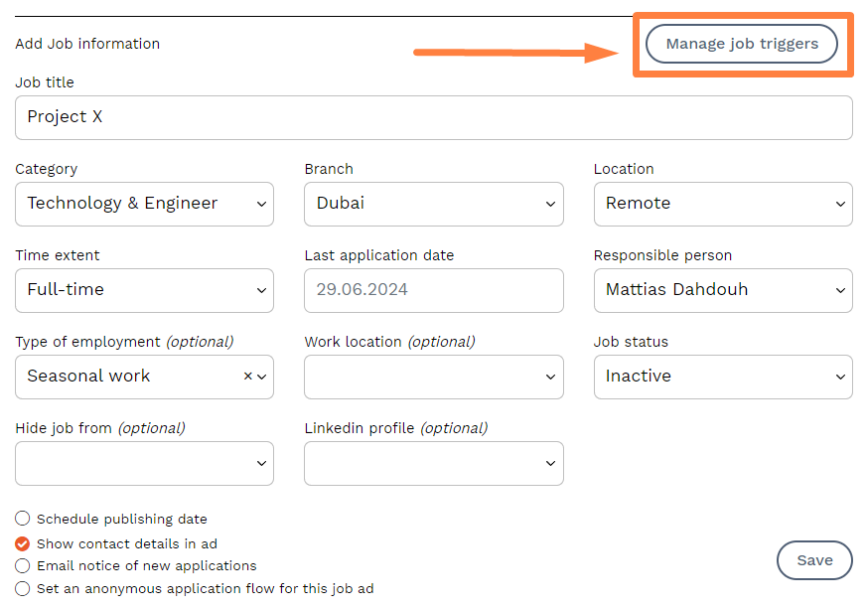868x610 pixels.
Task: Change the Responsible person dropdown
Action: coord(722,290)
